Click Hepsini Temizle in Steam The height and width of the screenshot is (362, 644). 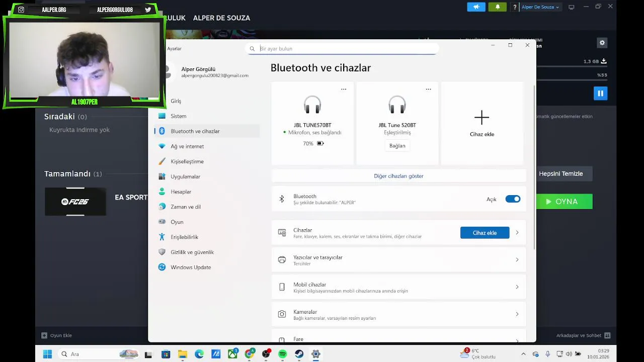click(561, 174)
